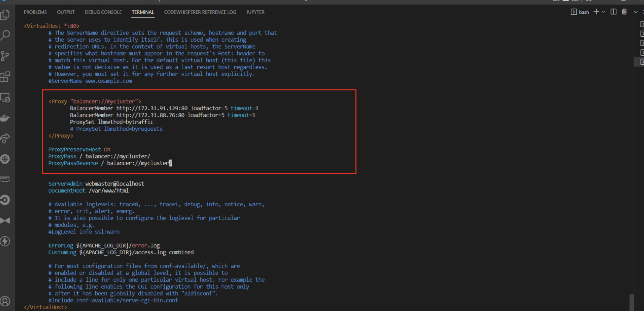644x311 pixels.
Task: View the CODEWHISPERER REFERENCE LOG tab
Action: [x=200, y=12]
